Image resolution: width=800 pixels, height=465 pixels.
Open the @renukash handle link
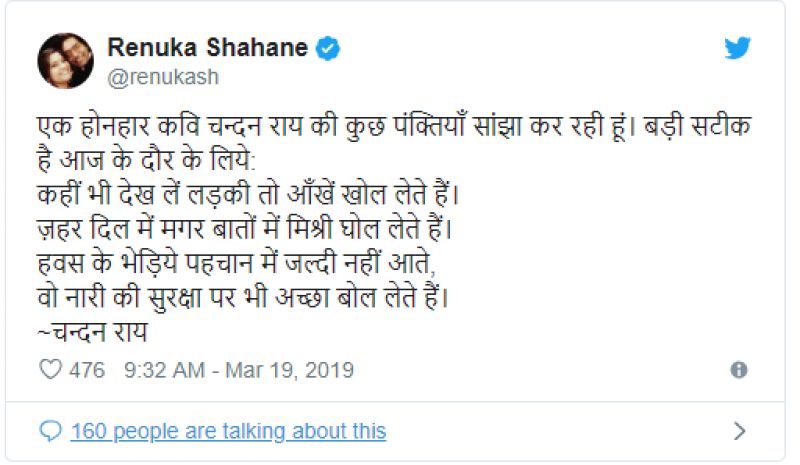[162, 77]
